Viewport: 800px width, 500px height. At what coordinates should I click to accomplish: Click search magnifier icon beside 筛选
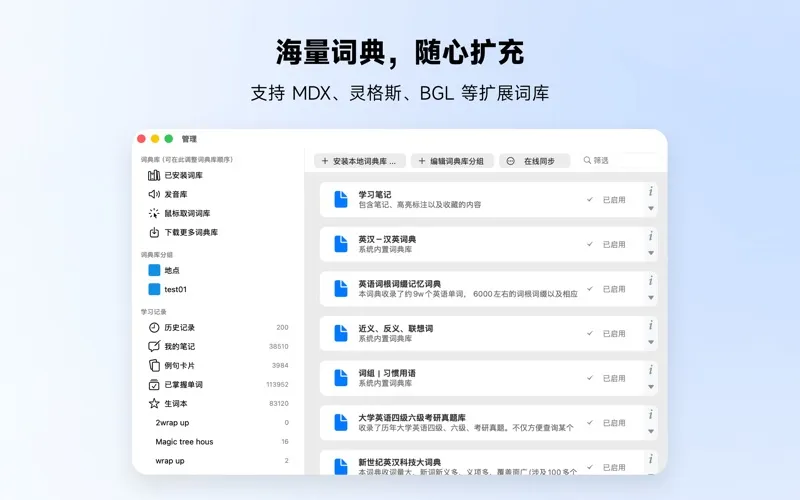click(587, 160)
